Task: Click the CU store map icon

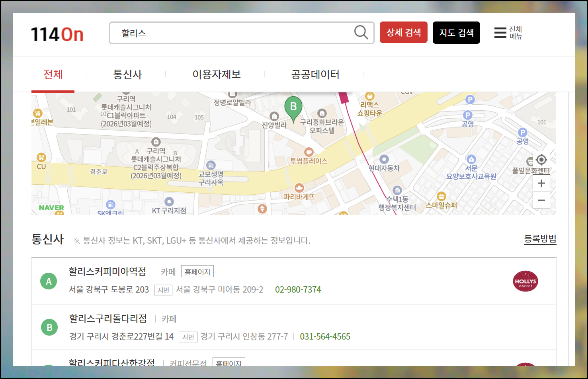Action: tap(41, 157)
